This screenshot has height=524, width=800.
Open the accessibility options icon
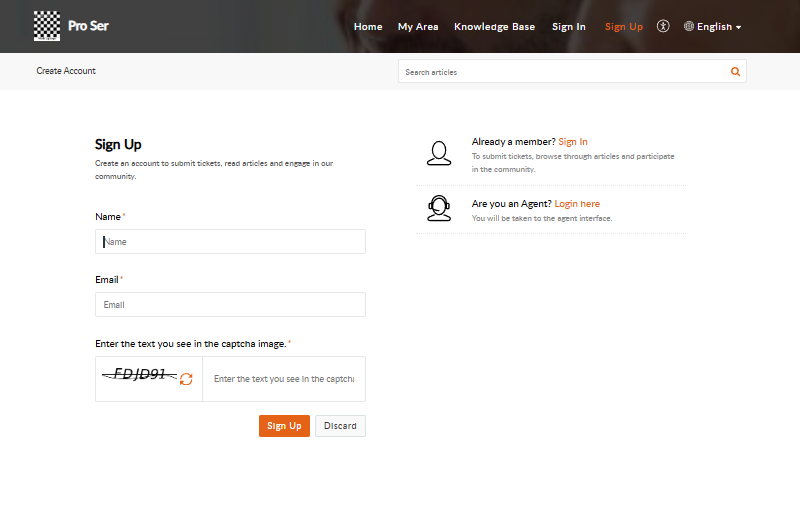click(663, 26)
